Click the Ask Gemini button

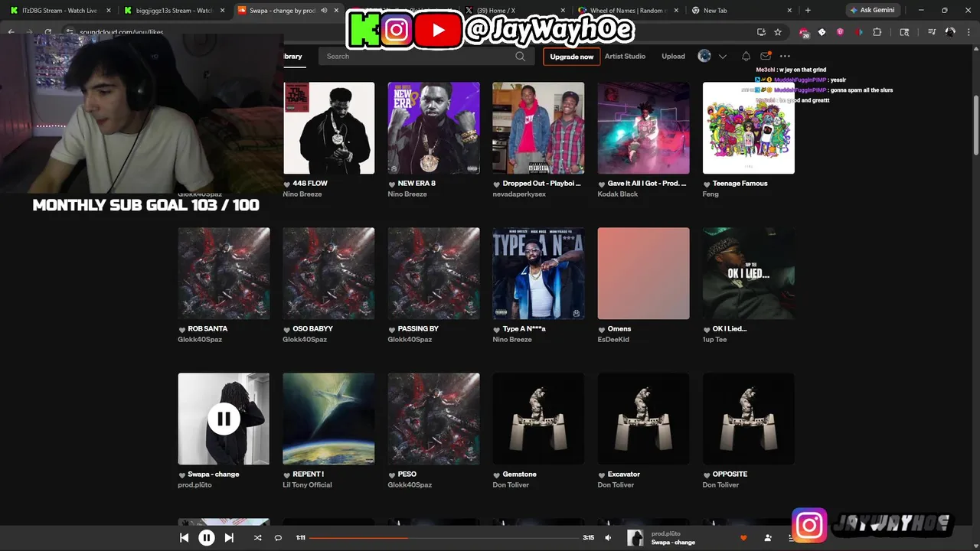[x=872, y=10]
